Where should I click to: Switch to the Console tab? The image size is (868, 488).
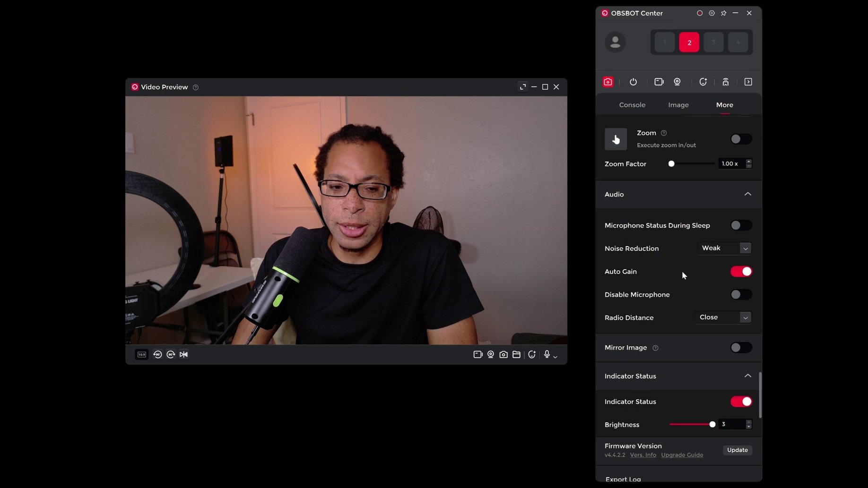click(632, 105)
